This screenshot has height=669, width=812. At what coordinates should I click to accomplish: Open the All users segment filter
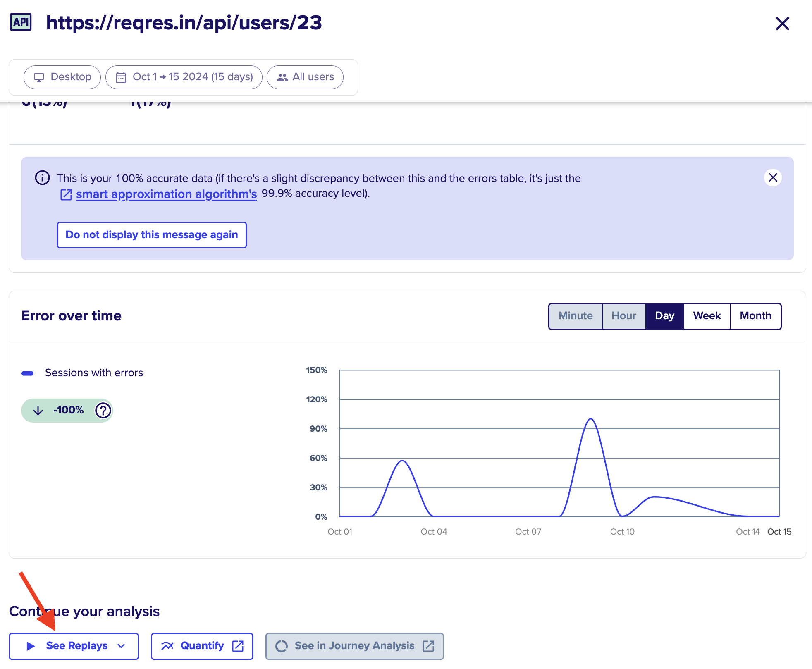pos(305,77)
